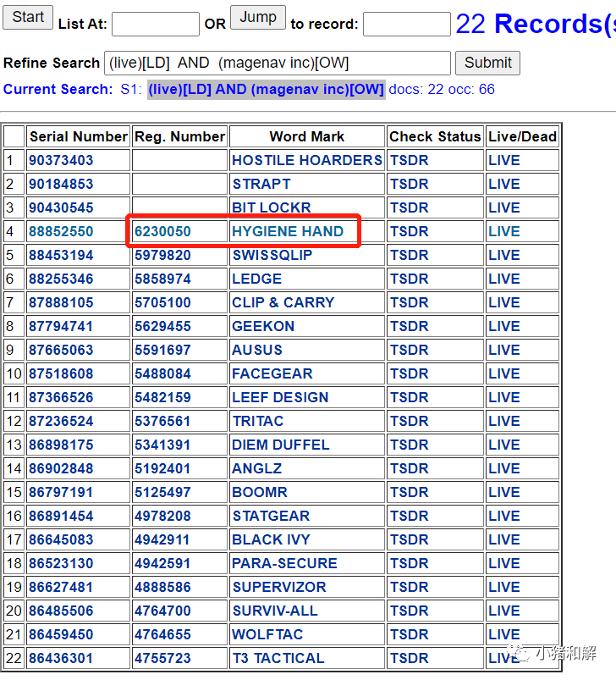Open serial number 88852550
This screenshot has height=680, width=616.
tap(61, 231)
